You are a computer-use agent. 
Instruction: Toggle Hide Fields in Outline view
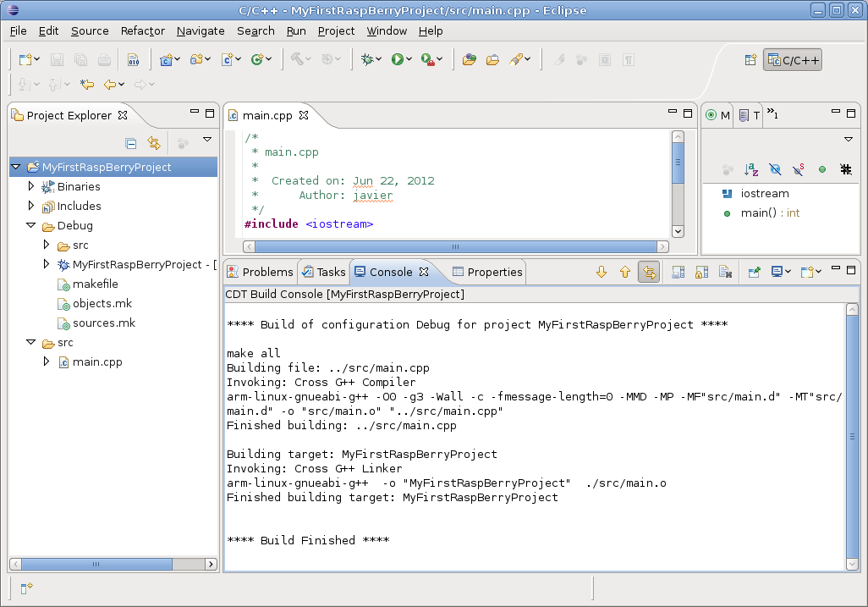775,169
